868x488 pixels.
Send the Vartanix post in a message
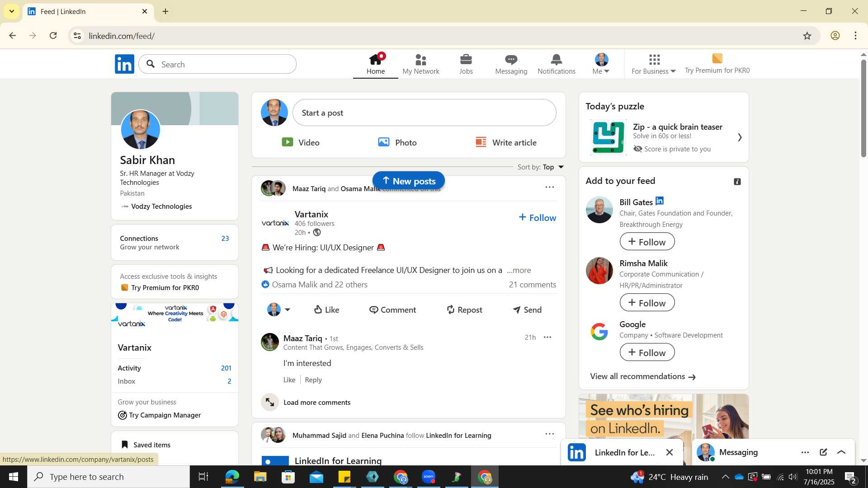click(527, 310)
